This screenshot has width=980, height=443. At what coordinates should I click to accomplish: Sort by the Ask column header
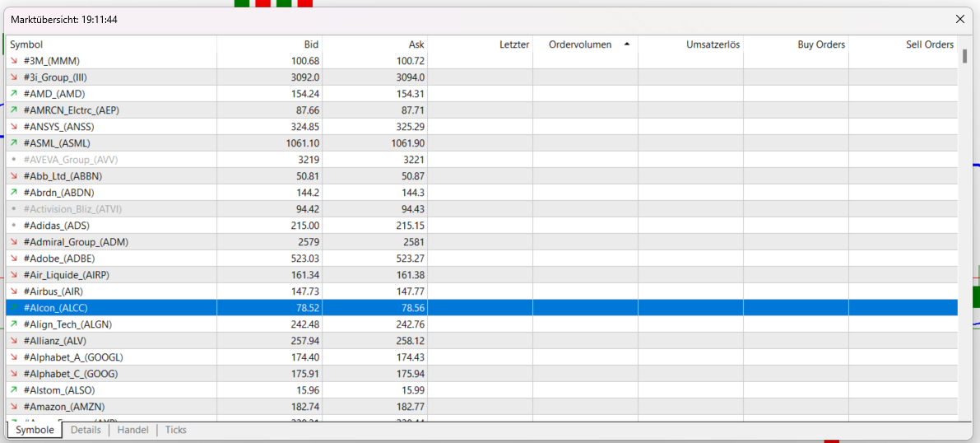[x=375, y=45]
